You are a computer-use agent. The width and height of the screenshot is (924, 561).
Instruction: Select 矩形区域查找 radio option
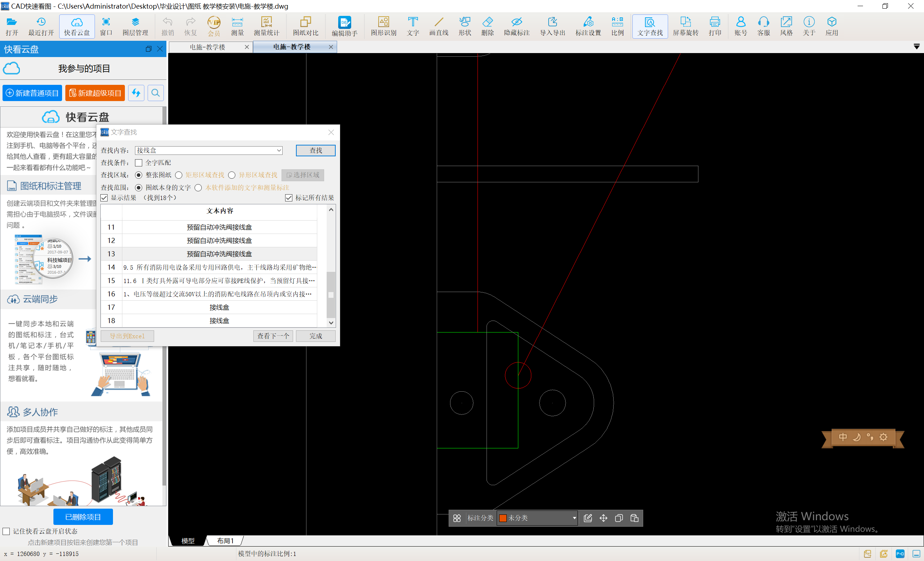coord(179,175)
